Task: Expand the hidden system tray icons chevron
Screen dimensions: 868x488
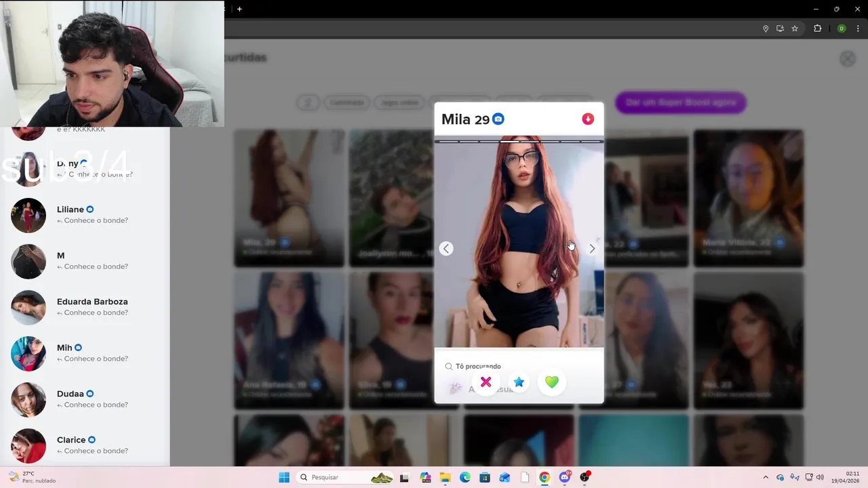Action: [x=766, y=477]
